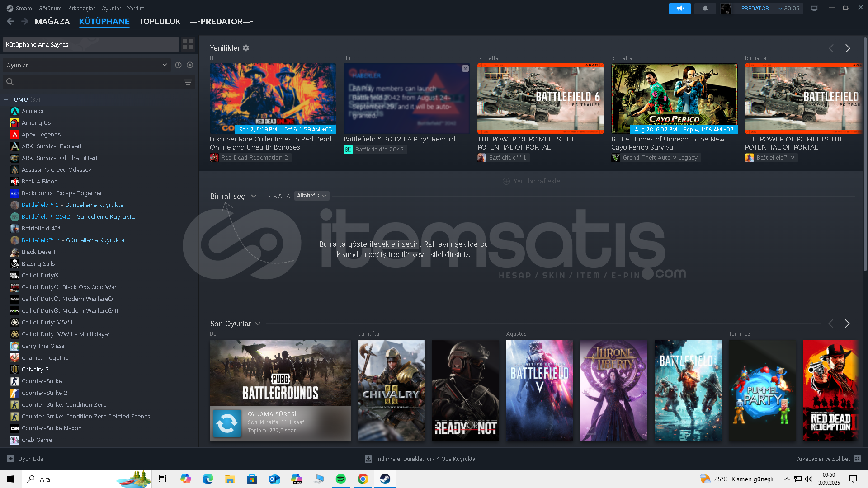This screenshot has width=868, height=488.
Task: Open the Yardım menu
Action: (x=136, y=8)
